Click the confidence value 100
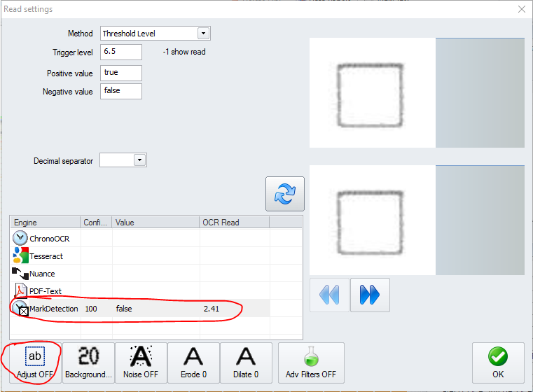This screenshot has height=392, width=533. point(91,309)
